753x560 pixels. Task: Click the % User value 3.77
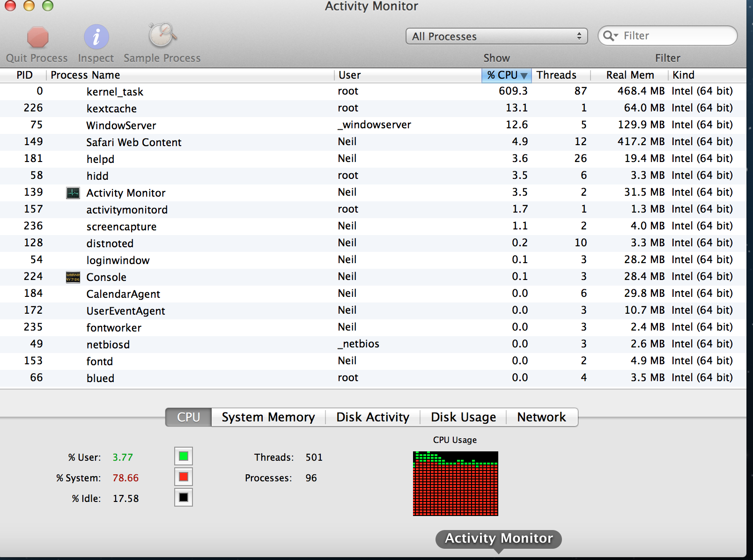(x=123, y=457)
